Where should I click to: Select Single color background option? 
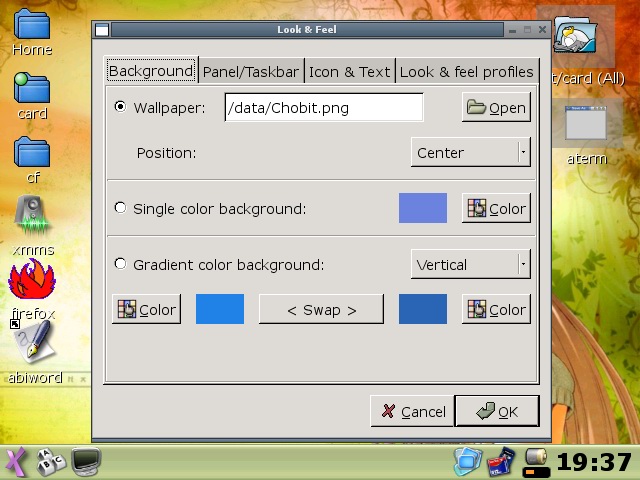pos(121,208)
